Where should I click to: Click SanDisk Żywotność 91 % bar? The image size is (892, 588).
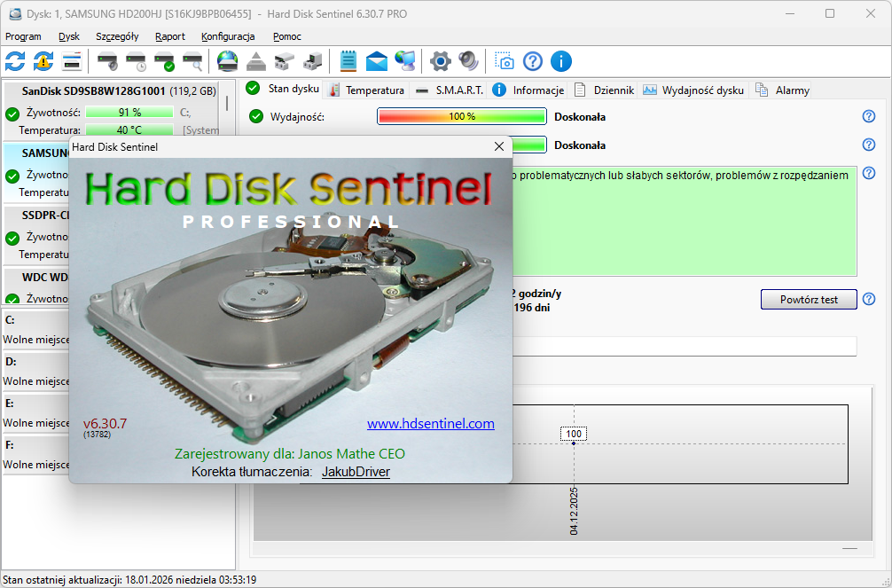(x=129, y=113)
